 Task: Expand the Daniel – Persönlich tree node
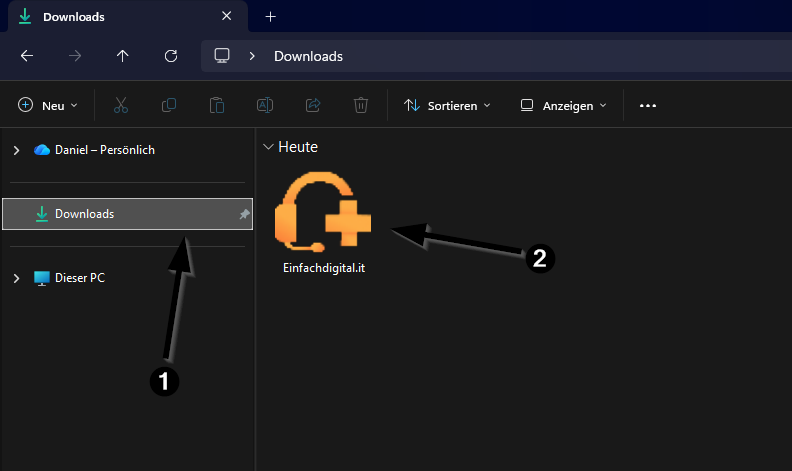click(16, 150)
